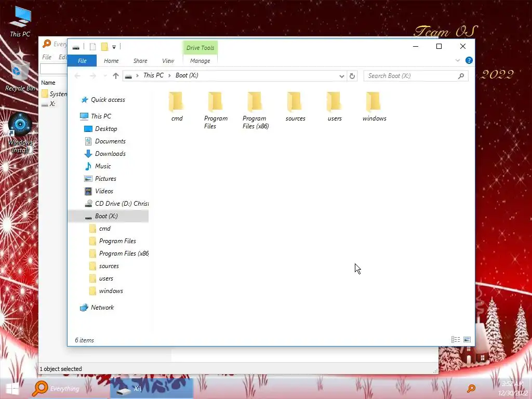
Task: Select users folder in navigation tree
Action: tap(106, 278)
